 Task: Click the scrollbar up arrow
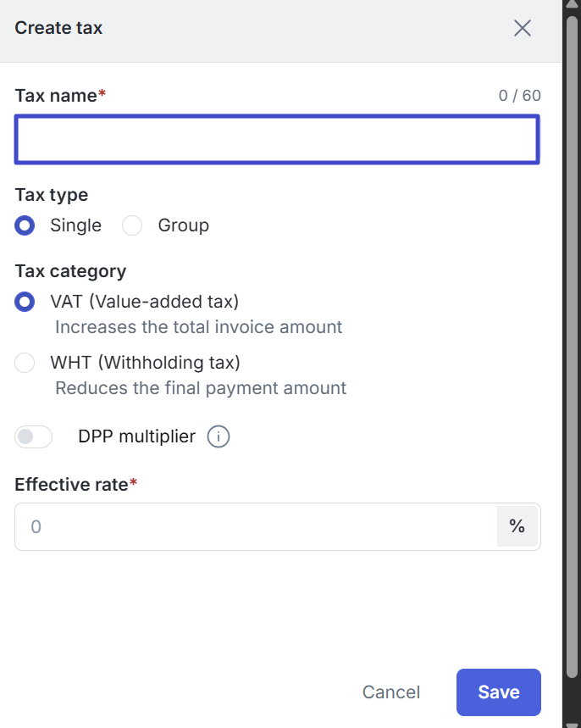pos(572,4)
